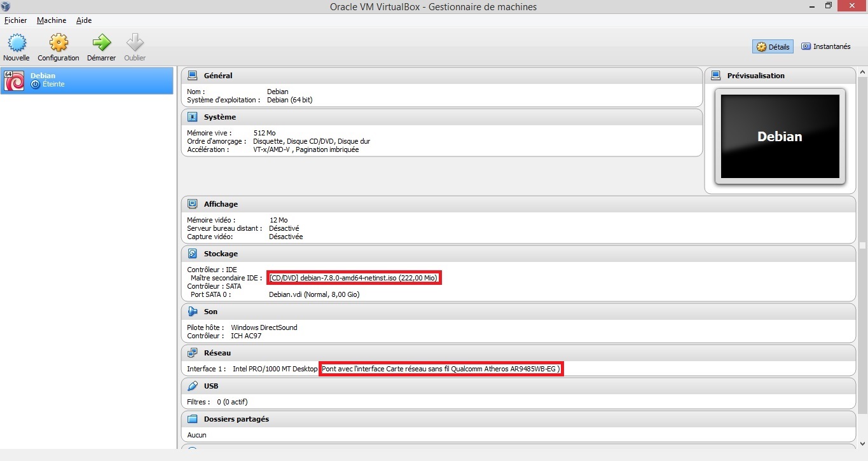Click the debian-7.8.0-amd64-netinst.iso text
Image resolution: width=868 pixels, height=461 pixels.
pos(354,278)
